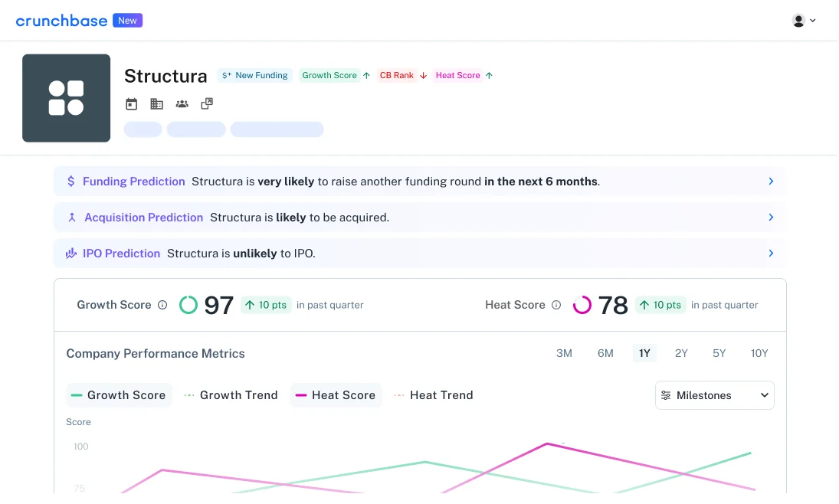Click the merge icon in Acquisition Prediction
Image resolution: width=839 pixels, height=504 pixels.
click(x=72, y=218)
